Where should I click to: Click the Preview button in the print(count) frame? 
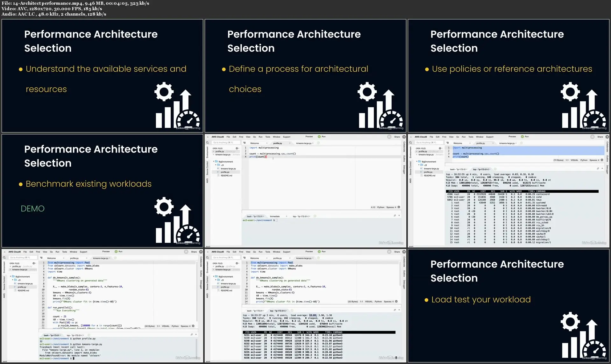309,137
